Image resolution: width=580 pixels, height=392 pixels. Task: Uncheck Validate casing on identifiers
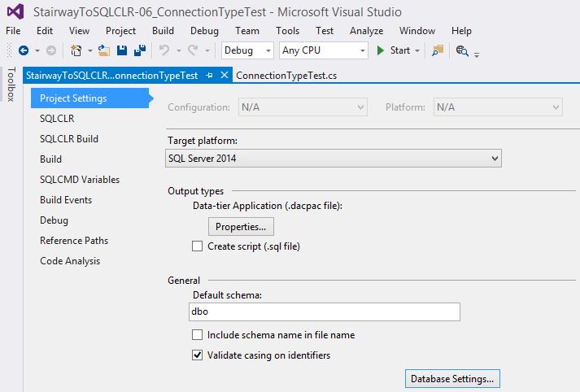(x=197, y=355)
